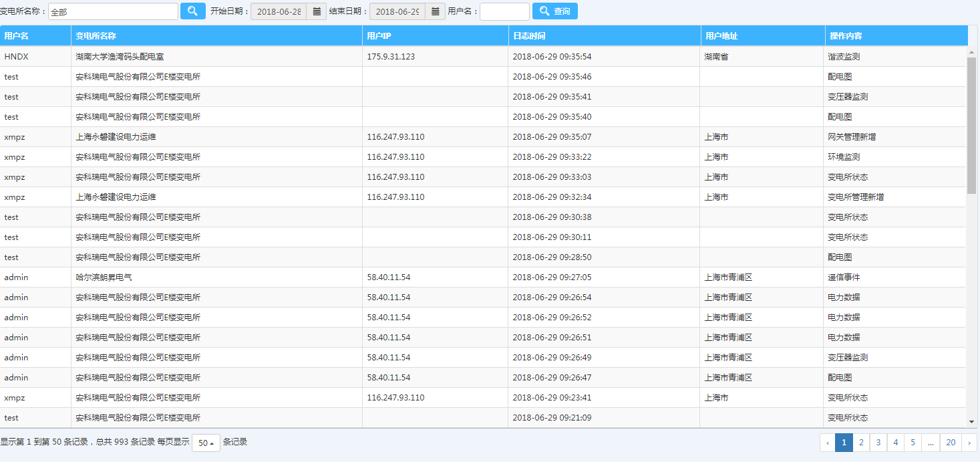Click the substation name input field

click(x=113, y=11)
